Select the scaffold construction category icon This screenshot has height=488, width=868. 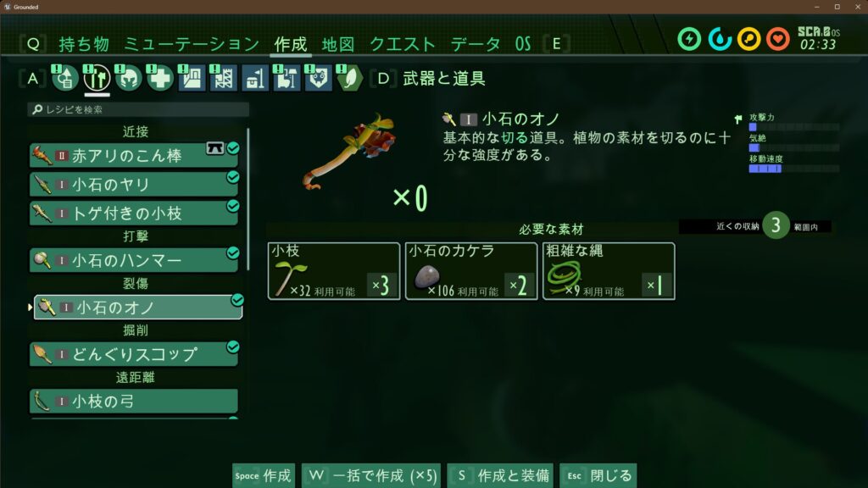(223, 78)
